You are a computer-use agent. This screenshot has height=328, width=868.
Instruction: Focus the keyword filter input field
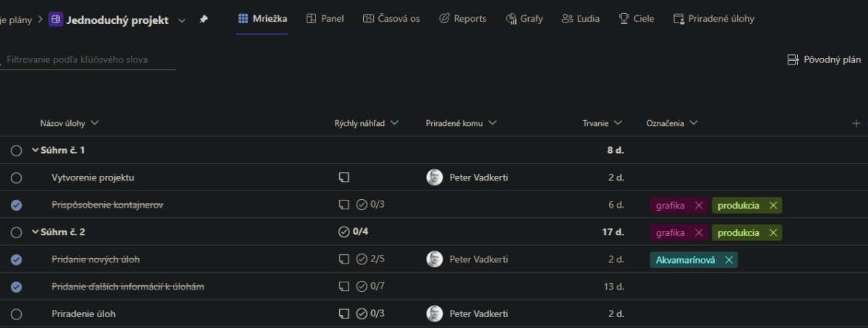click(x=88, y=60)
